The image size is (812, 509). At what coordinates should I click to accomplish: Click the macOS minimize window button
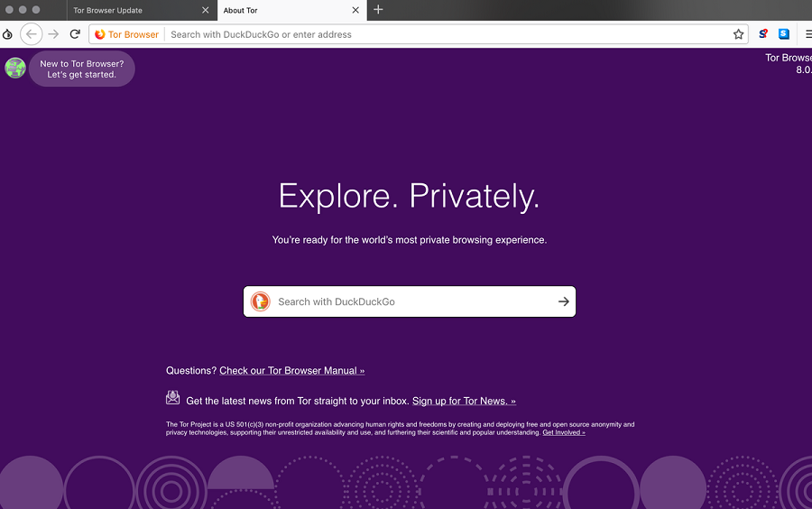23,10
